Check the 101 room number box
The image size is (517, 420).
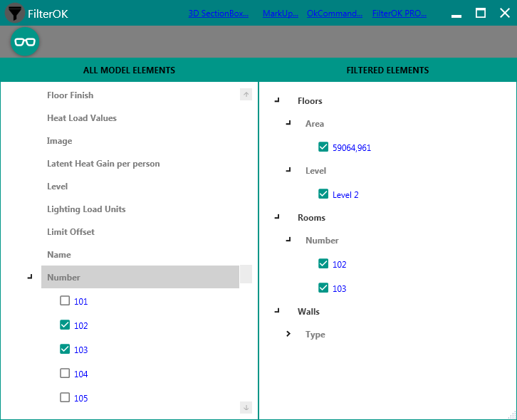[65, 301]
